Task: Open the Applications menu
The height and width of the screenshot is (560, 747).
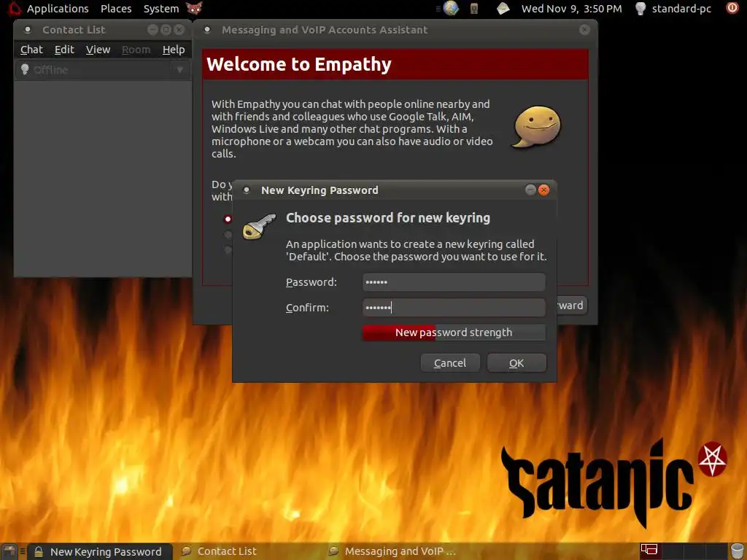Action: (x=58, y=9)
